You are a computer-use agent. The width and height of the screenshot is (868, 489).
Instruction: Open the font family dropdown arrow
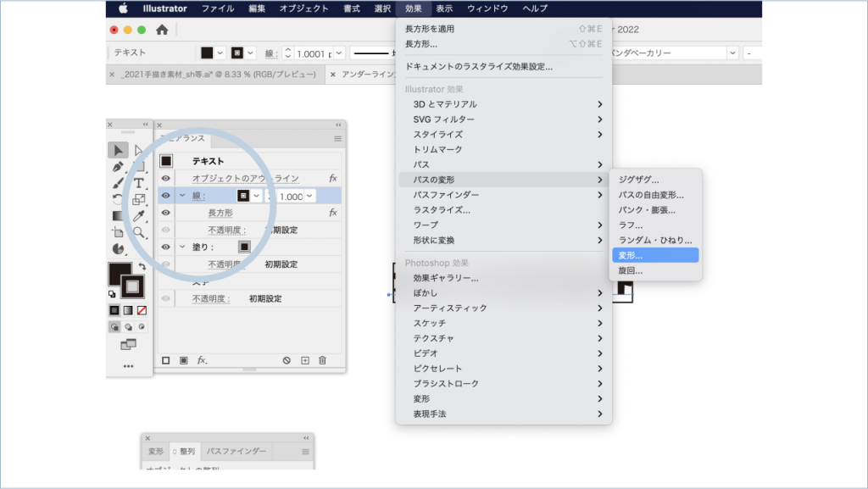click(x=732, y=53)
